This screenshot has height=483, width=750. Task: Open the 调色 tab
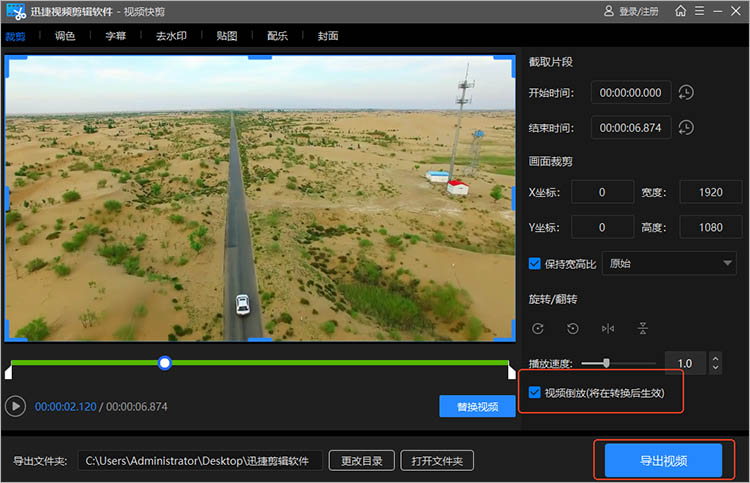65,36
